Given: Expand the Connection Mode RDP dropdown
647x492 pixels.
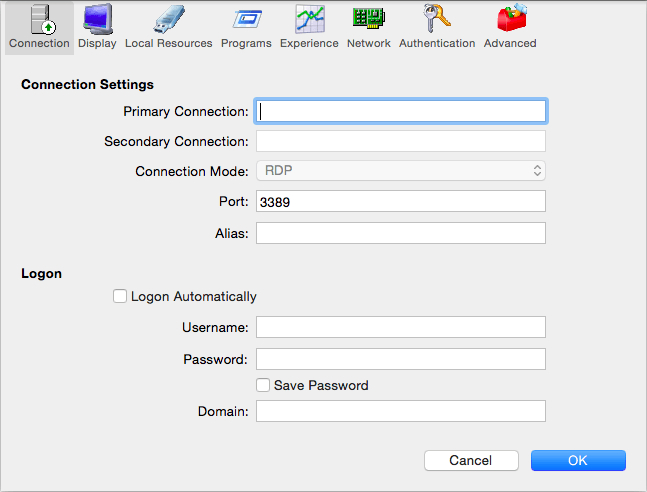Looking at the screenshot, I should [401, 170].
